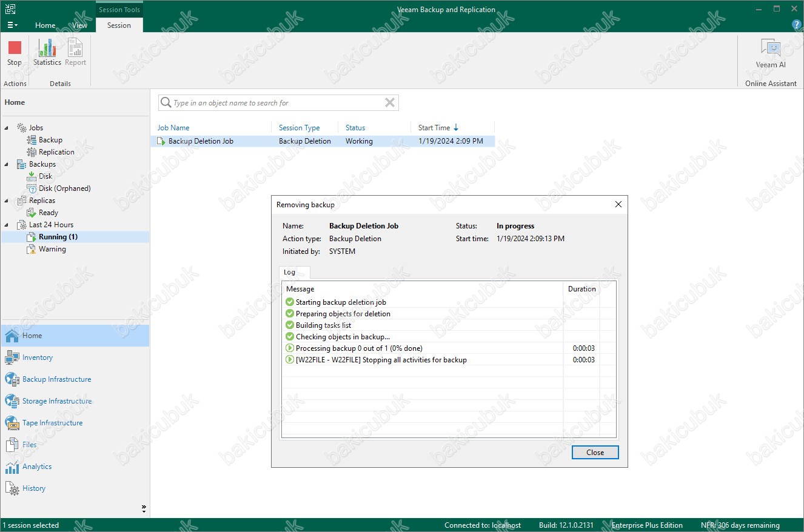804x532 pixels.
Task: Switch to the View ribbon tab
Action: 79,25
